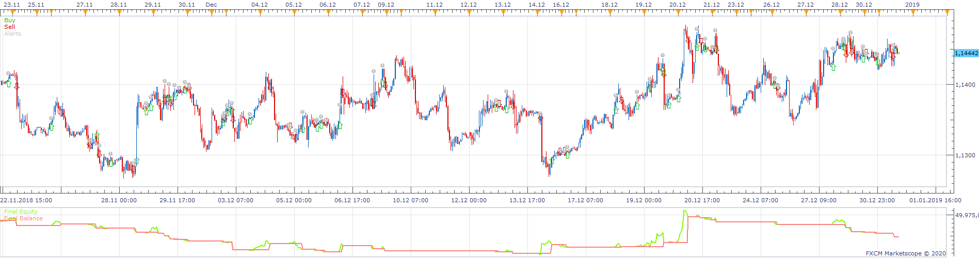Viewport: 980px width, 258px height.
Task: Click the 16.12 date label
Action: pos(561,5)
